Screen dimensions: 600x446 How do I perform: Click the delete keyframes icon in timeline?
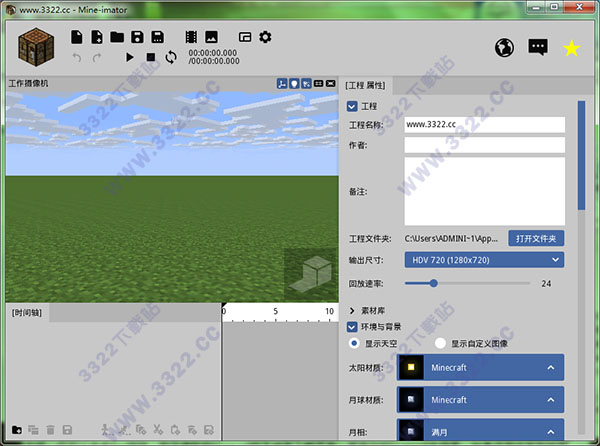coord(192,430)
